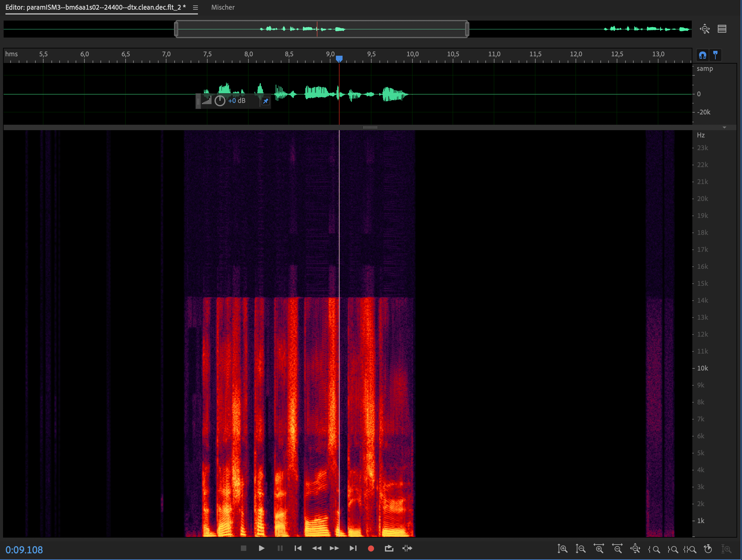
Task: Open the Editor panel hamburger menu
Action: pos(195,7)
